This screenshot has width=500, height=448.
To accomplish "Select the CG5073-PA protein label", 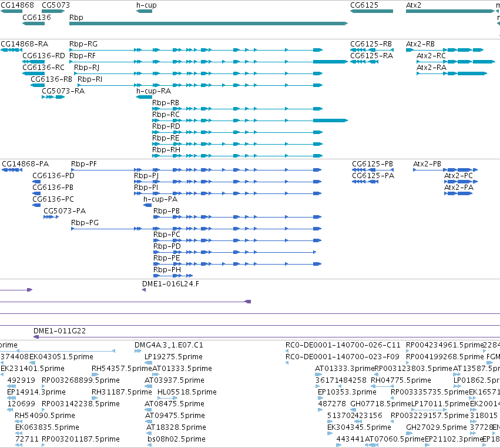I will (65, 211).
